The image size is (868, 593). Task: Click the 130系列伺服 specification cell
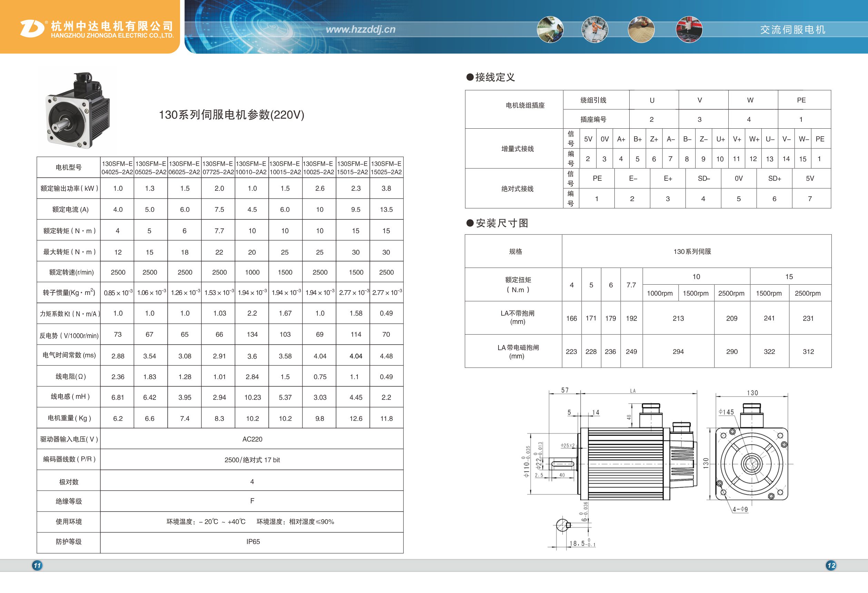(x=697, y=251)
